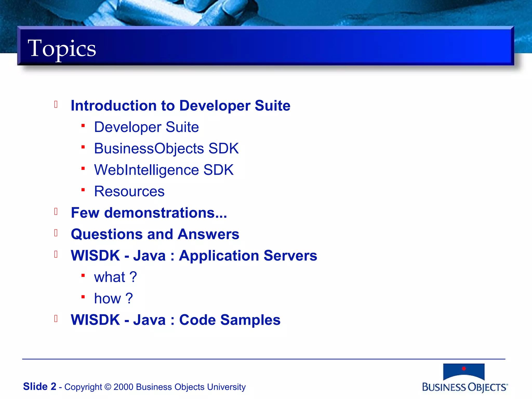Click the Slide 2 footer label

[39, 387]
